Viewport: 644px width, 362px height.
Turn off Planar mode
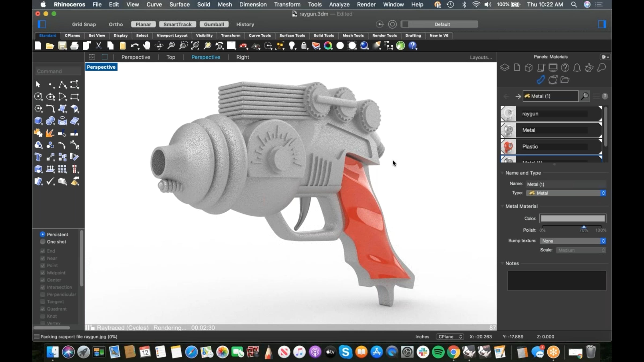pos(143,24)
